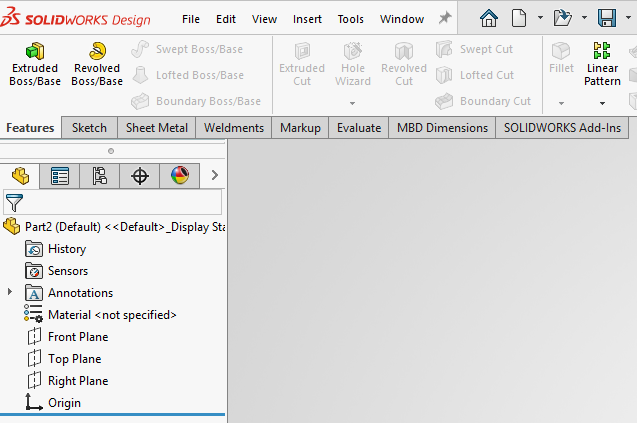Select the Annotations folder
Screen dimensions: 637x423
click(69, 293)
